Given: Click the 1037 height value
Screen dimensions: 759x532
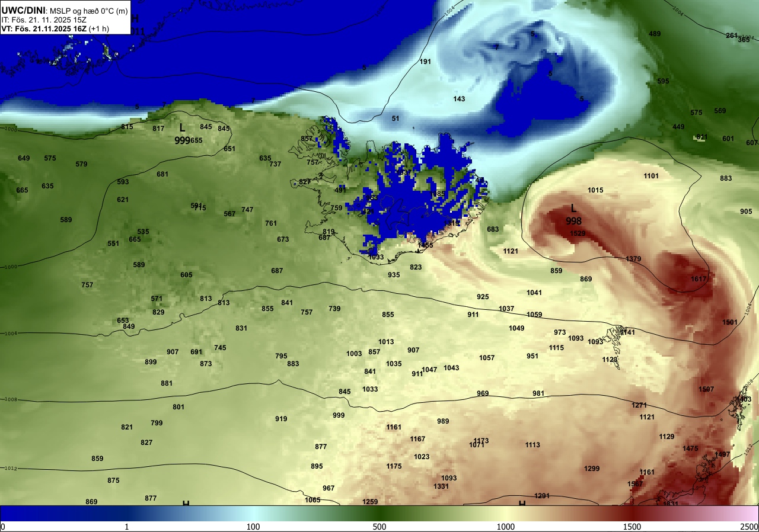Looking at the screenshot, I should (x=506, y=309).
